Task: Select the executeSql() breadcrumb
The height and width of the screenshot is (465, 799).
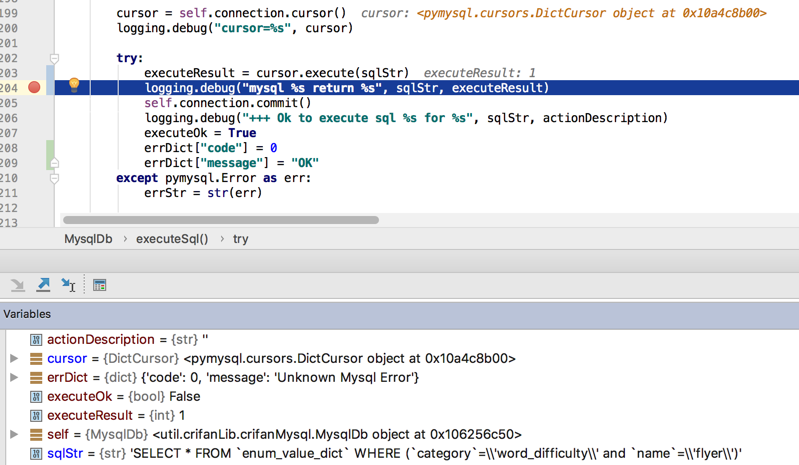Action: 172,239
